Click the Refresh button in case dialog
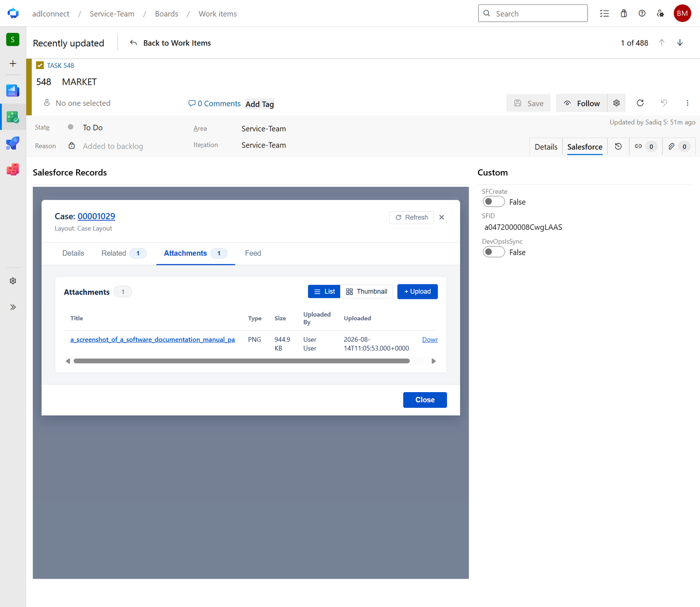 [412, 218]
